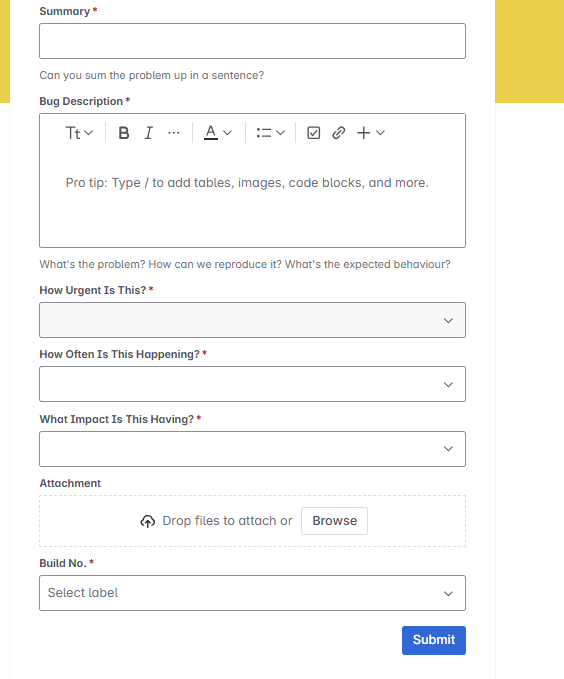This screenshot has width=564, height=679.
Task: Click the Attachment label
Action: (70, 483)
